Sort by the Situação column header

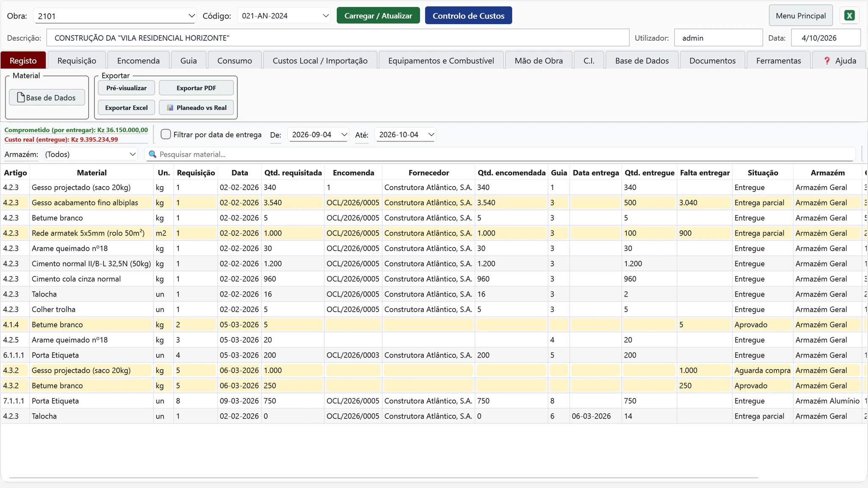[763, 172]
